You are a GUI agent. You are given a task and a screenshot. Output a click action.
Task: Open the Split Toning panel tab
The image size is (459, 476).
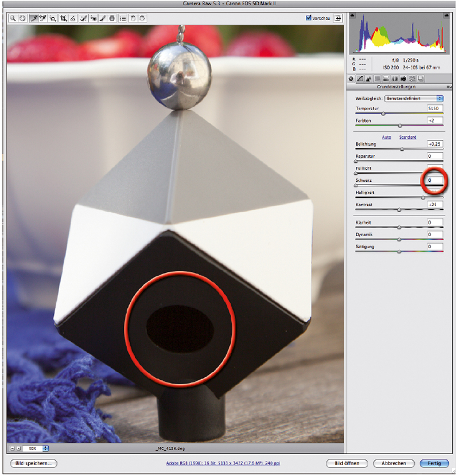pos(386,79)
